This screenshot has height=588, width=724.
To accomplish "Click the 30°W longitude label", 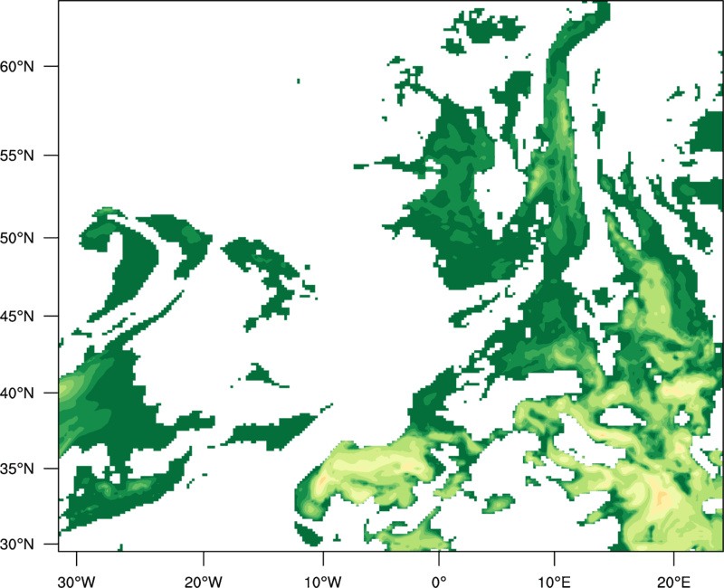I will 77,582.
